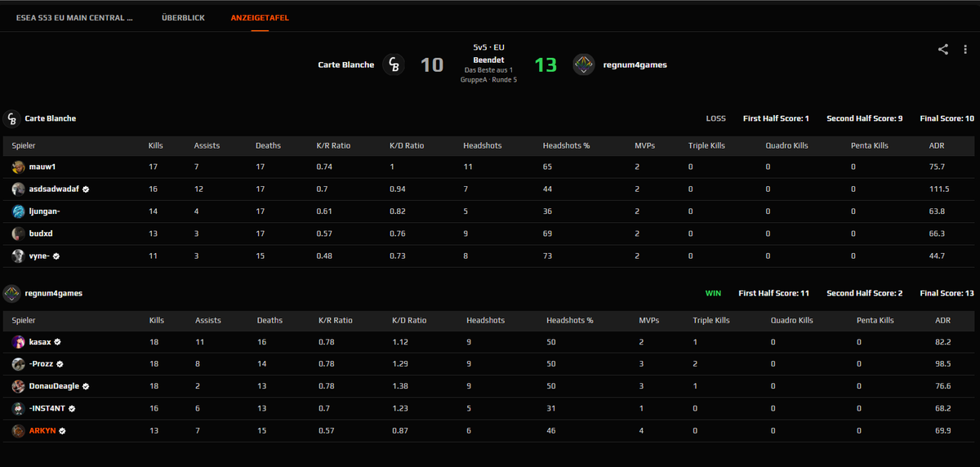
Task: Click 'Final Score: 13' text
Action: coord(947,293)
